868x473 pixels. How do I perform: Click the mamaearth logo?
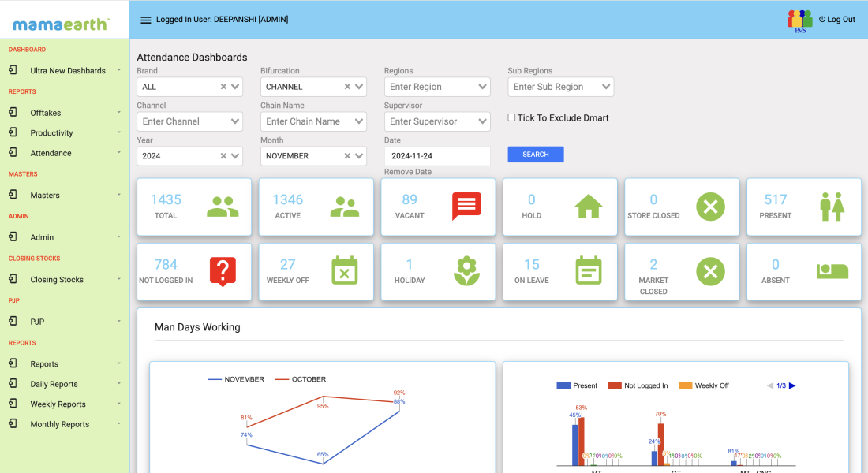[61, 24]
